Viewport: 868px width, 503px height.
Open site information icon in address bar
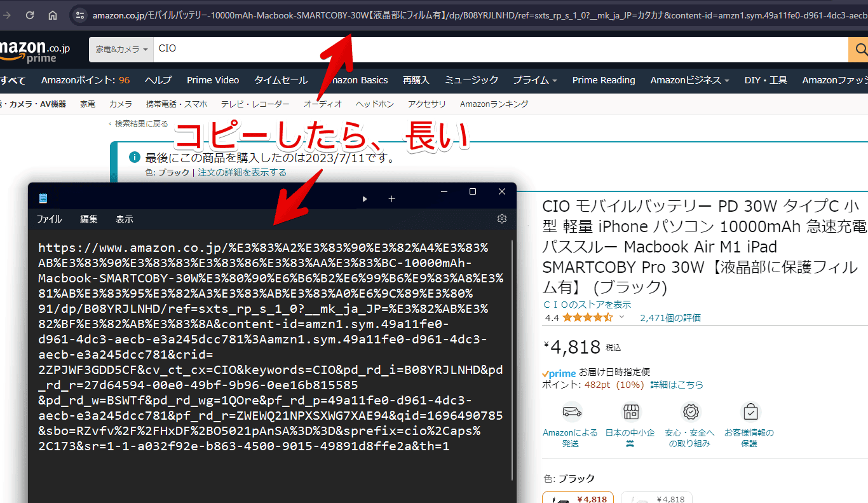tap(79, 15)
